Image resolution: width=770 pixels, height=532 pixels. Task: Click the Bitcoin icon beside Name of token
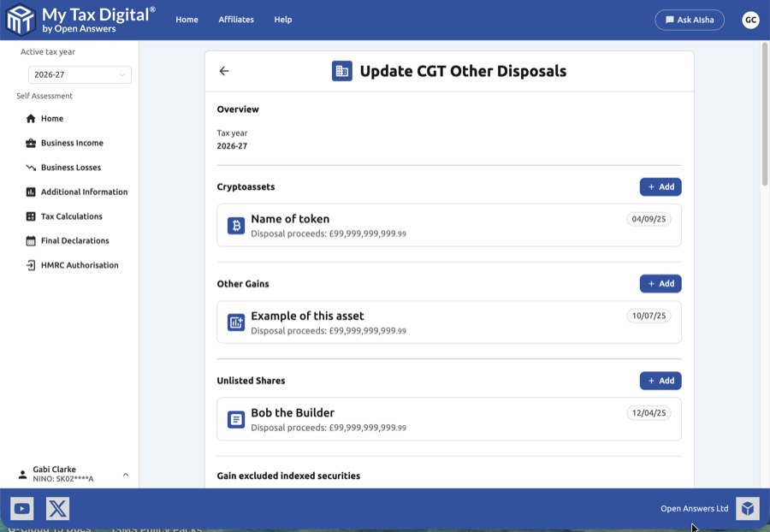click(x=235, y=226)
